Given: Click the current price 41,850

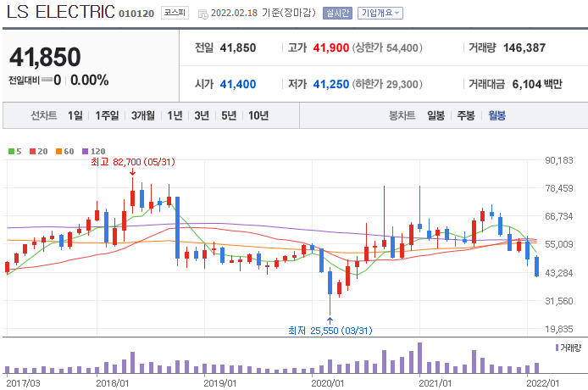Looking at the screenshot, I should coord(45,57).
